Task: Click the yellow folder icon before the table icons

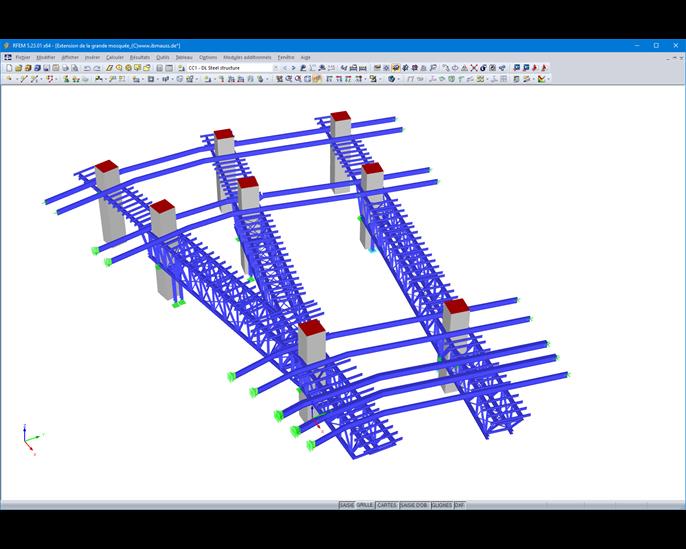Action: point(147,68)
